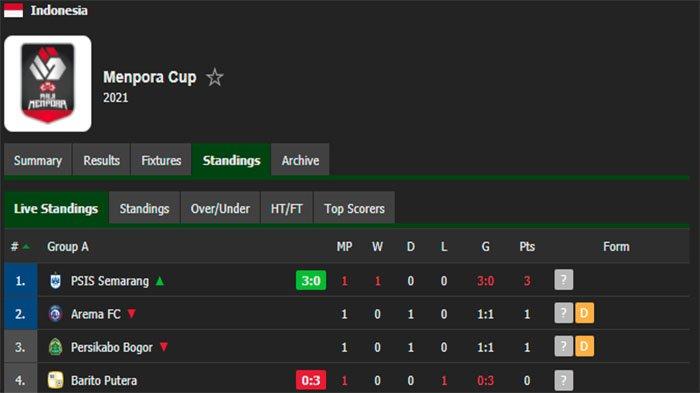Click Persikabo Bogor's orange D form badge
The image size is (700, 393).
tap(584, 346)
